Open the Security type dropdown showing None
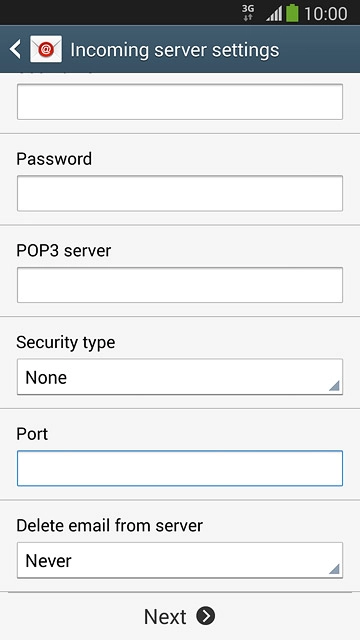The image size is (360, 640). 180,377
